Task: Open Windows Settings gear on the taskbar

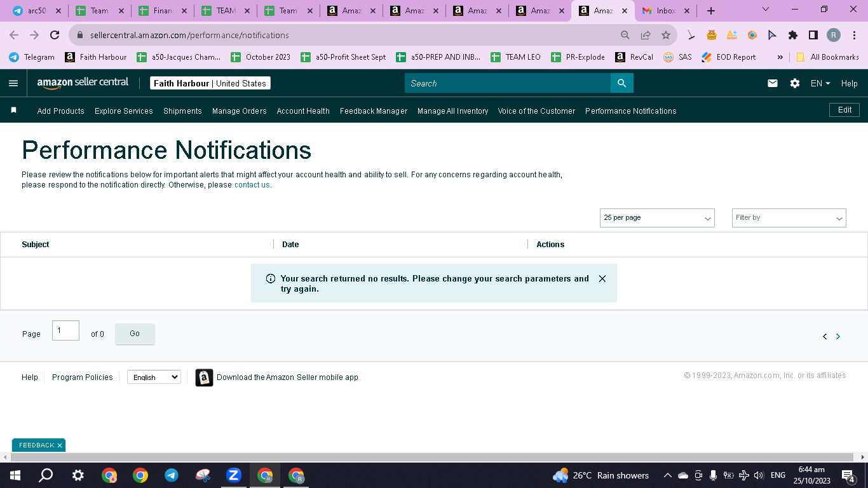Action: click(78, 475)
